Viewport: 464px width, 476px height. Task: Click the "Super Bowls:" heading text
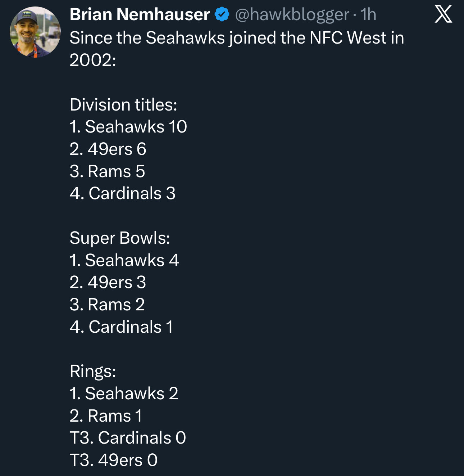click(120, 238)
